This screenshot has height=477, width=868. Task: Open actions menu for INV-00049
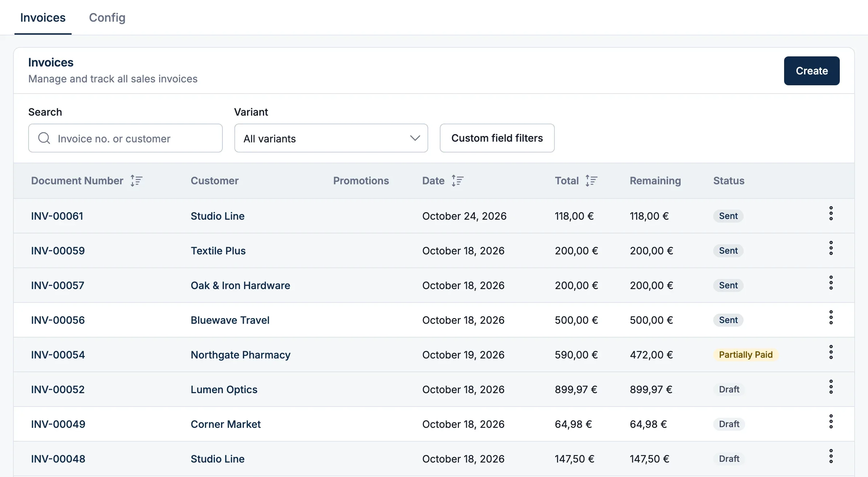pyautogui.click(x=831, y=422)
